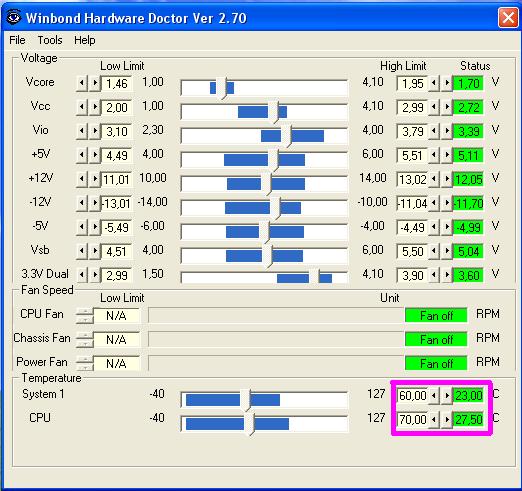522x491 pixels.
Task: Close the Winbond Hardware Doctor window
Action: pyautogui.click(x=508, y=17)
